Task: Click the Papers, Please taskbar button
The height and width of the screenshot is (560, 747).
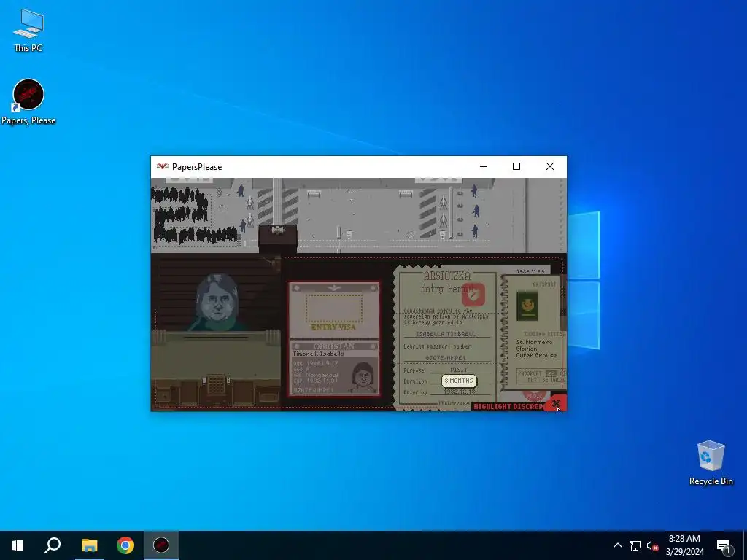Action: click(x=161, y=545)
